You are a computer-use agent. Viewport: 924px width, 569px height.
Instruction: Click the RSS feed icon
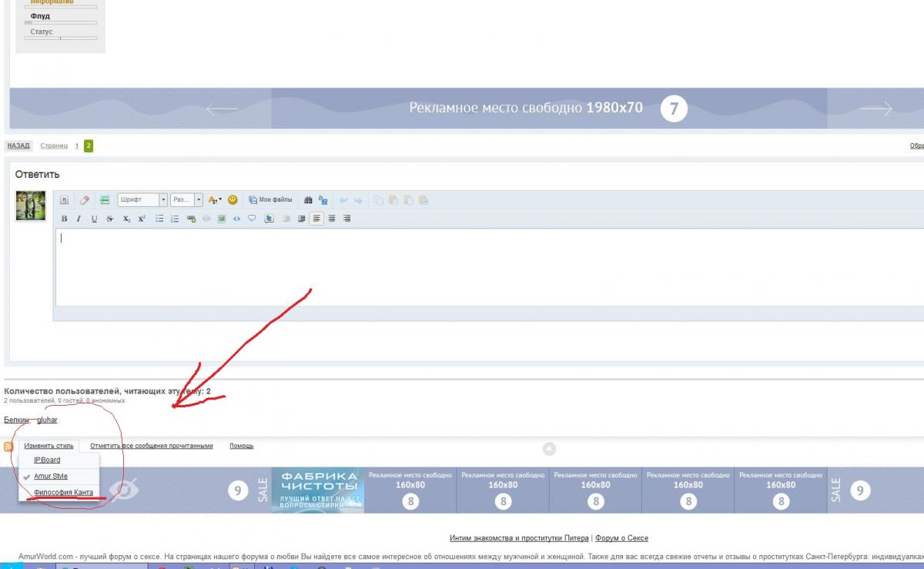pos(8,446)
